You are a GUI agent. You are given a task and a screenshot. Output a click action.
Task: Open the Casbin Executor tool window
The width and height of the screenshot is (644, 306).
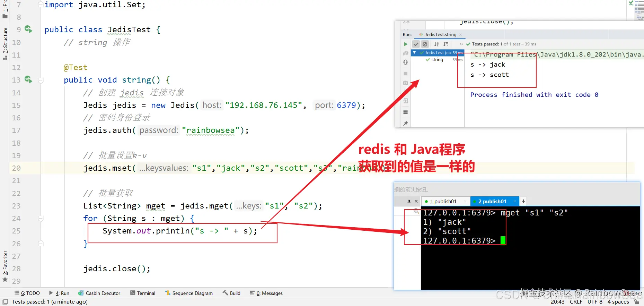[x=99, y=293]
